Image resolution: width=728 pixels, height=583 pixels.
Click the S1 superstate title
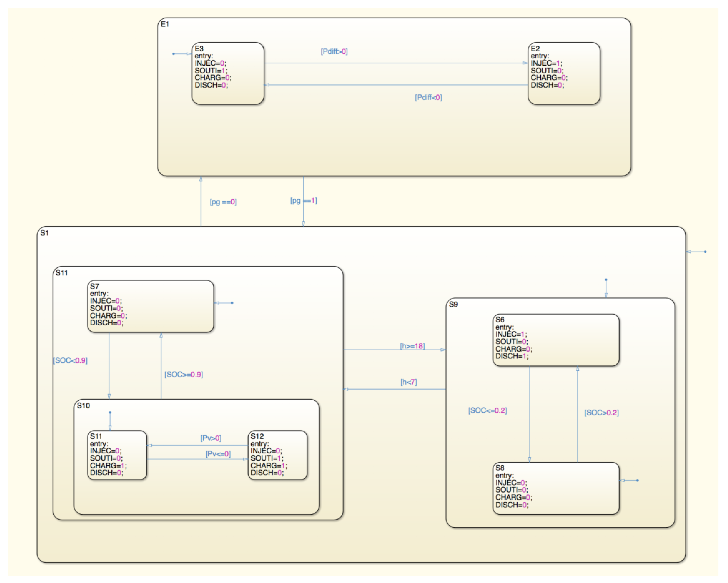tap(45, 233)
